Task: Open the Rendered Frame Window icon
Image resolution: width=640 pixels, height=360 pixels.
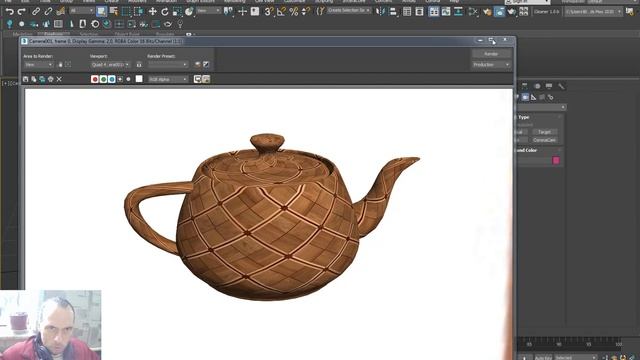Action: coord(499,11)
